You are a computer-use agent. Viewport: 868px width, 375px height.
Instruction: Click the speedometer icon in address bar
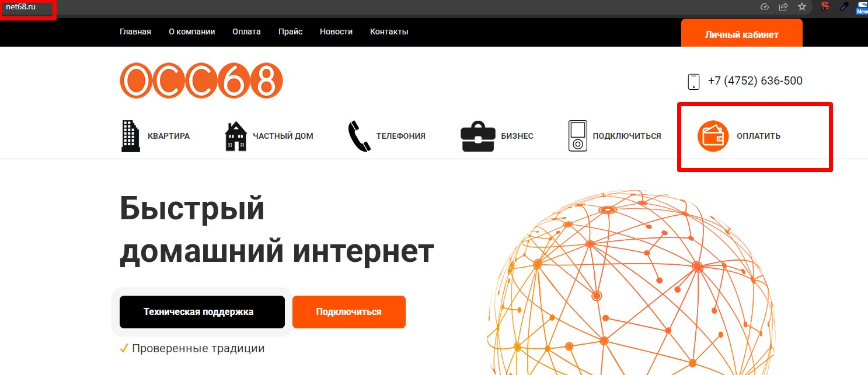[x=765, y=7]
